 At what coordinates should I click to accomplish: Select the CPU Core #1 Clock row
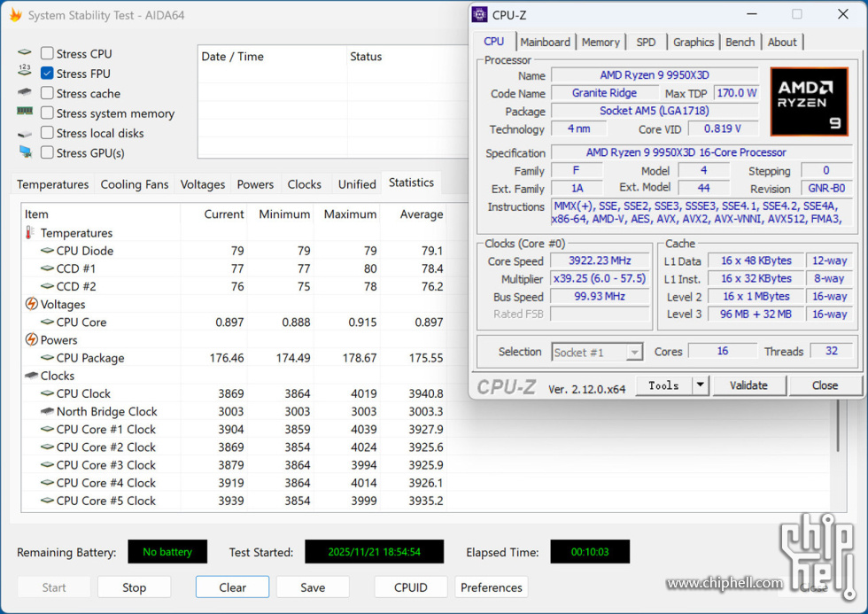pyautogui.click(x=105, y=429)
